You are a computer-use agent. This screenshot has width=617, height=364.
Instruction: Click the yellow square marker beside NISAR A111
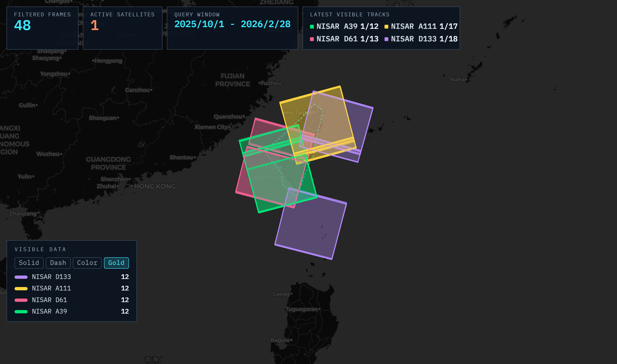[x=386, y=26]
